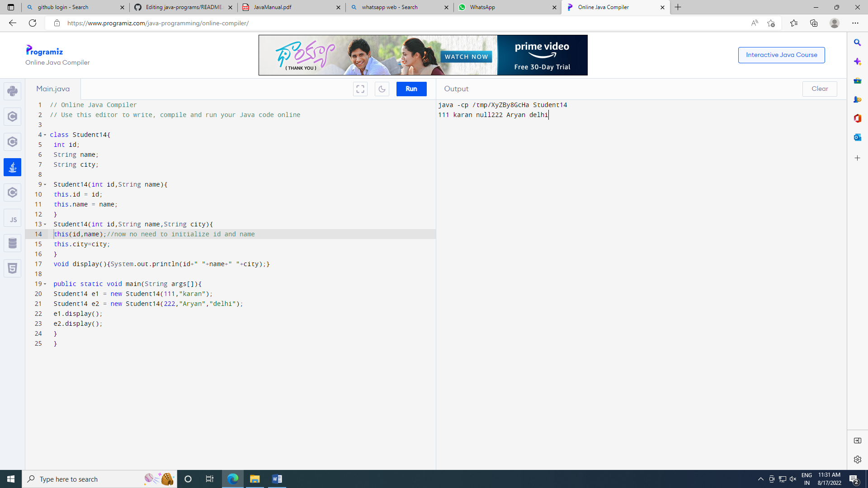The image size is (868, 488).
Task: Collapse the two-argument constructor fold at line 9
Action: point(45,184)
